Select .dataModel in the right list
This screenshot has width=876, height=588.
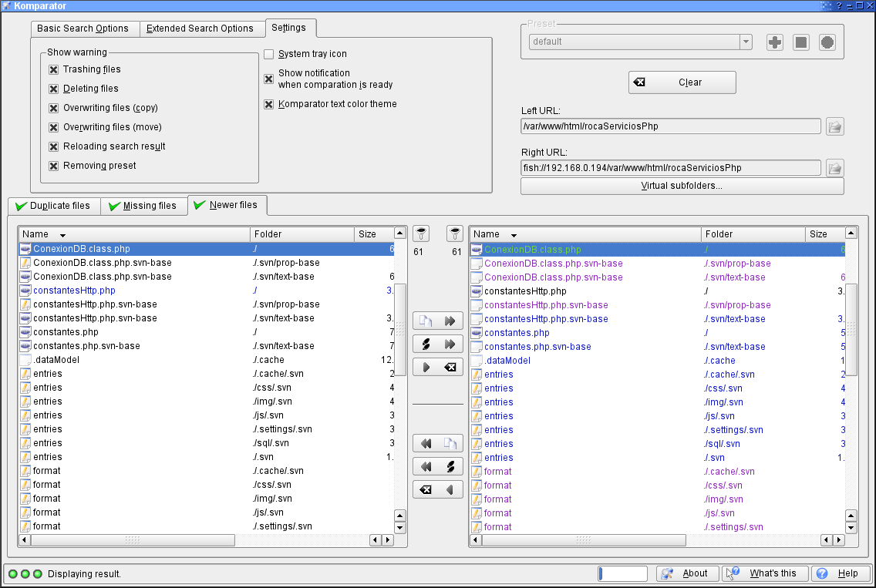coord(657,361)
